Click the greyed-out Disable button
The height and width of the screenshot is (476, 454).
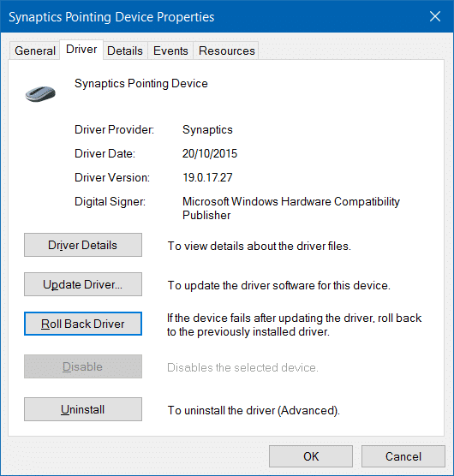point(83,366)
